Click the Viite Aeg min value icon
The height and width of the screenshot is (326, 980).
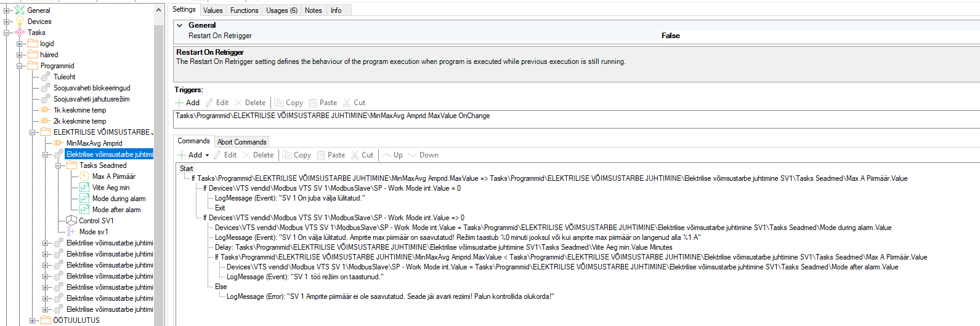point(84,188)
